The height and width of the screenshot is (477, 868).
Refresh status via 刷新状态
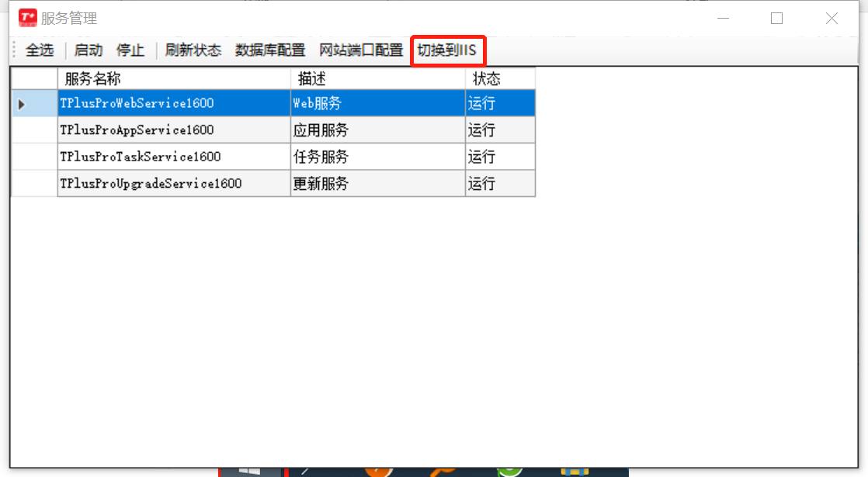[193, 50]
